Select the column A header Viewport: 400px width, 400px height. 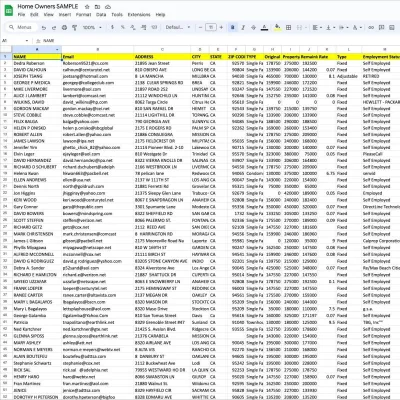point(37,50)
